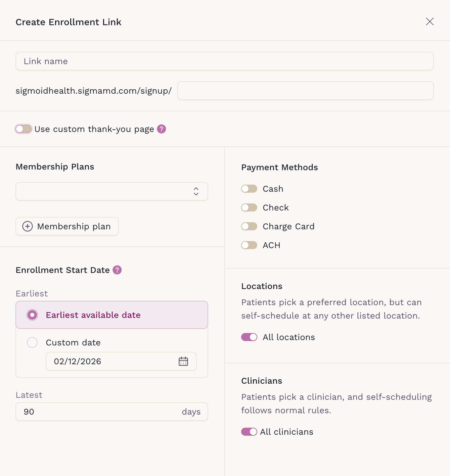Close the Create Enrollment Link dialog
The height and width of the screenshot is (476, 450).
430,21
